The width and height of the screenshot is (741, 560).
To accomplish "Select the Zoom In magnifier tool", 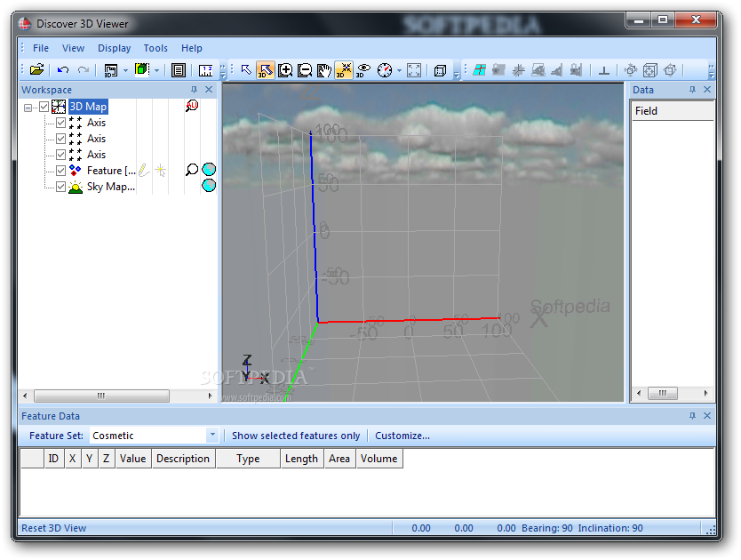I will pyautogui.click(x=285, y=70).
